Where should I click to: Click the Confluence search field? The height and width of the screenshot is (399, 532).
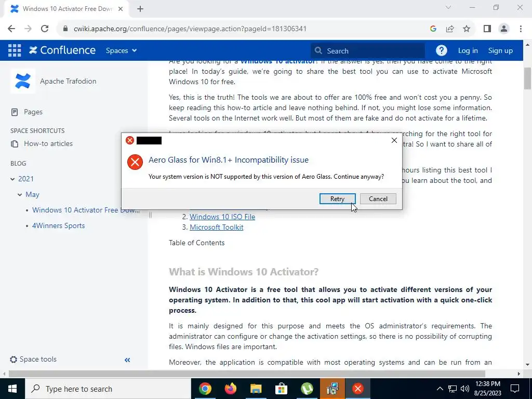368,51
